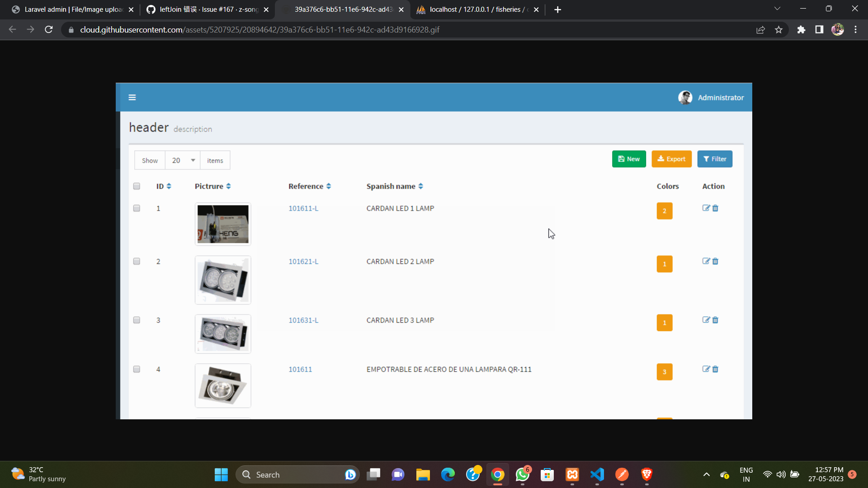
Task: Launch Visual Studio Code from taskbar
Action: (x=597, y=474)
